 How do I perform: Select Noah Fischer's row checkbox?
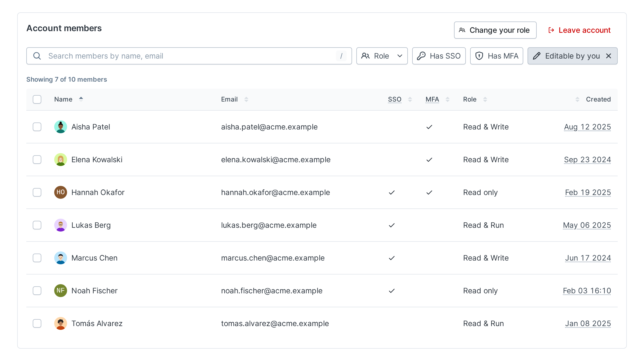pos(37,291)
